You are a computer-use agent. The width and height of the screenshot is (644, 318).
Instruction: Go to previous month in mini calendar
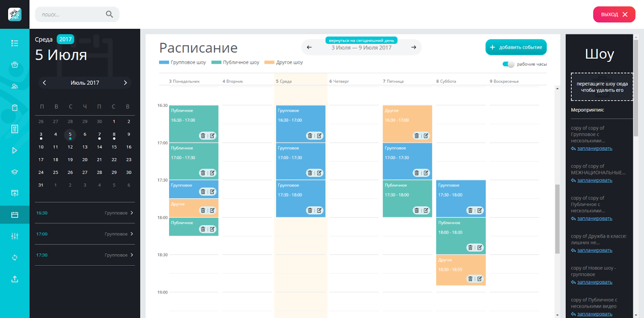(44, 83)
